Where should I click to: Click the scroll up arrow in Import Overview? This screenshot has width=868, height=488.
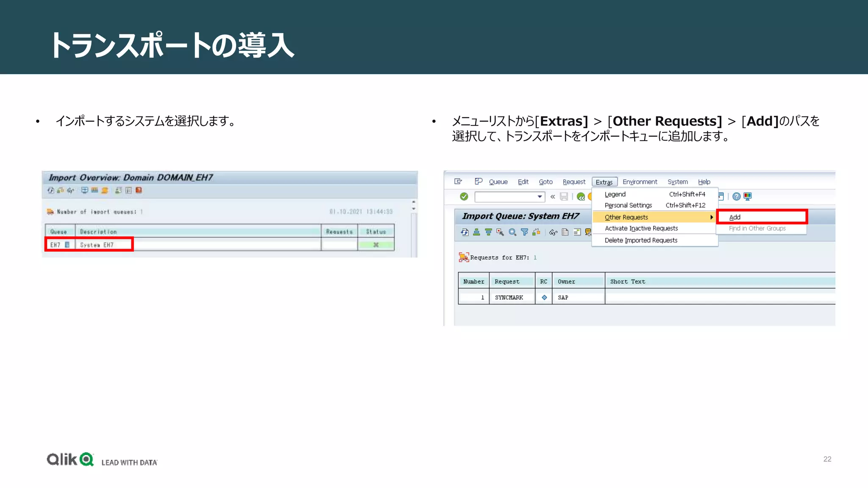tap(414, 202)
